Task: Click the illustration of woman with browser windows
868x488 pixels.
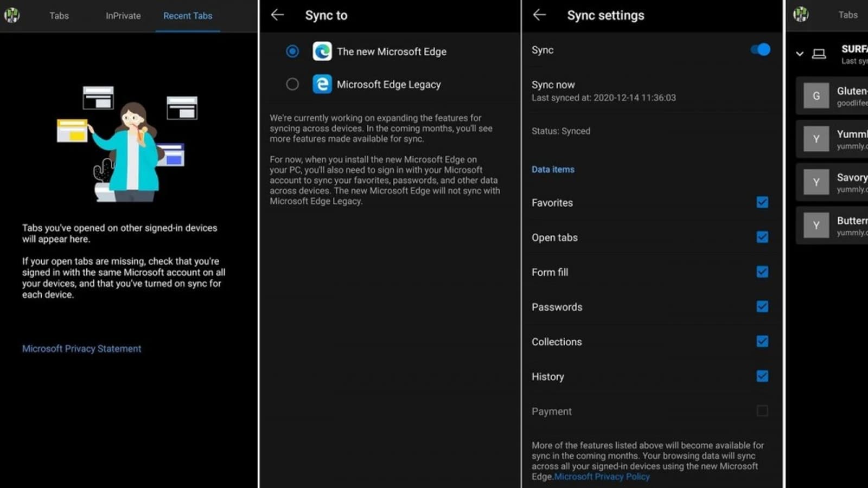Action: click(x=127, y=144)
